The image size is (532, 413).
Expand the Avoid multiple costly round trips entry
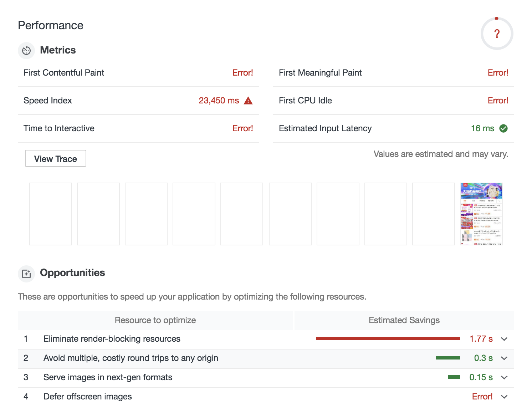[x=504, y=358]
